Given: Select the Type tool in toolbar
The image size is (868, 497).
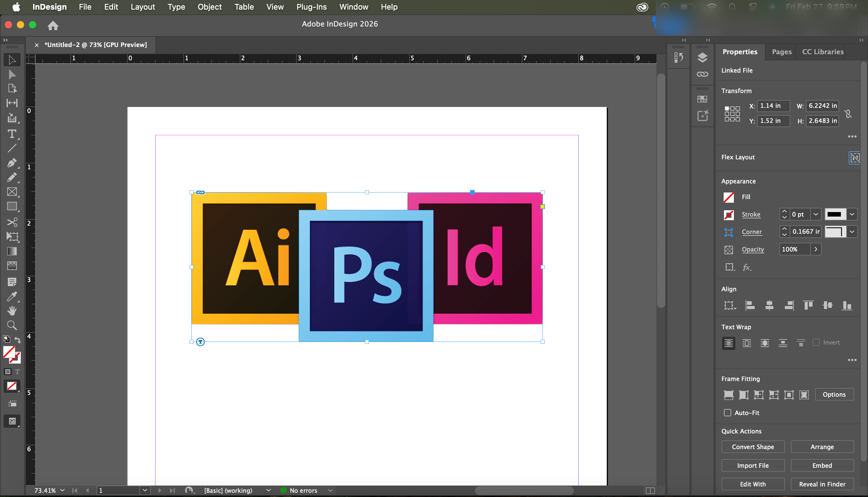Looking at the screenshot, I should tap(12, 134).
